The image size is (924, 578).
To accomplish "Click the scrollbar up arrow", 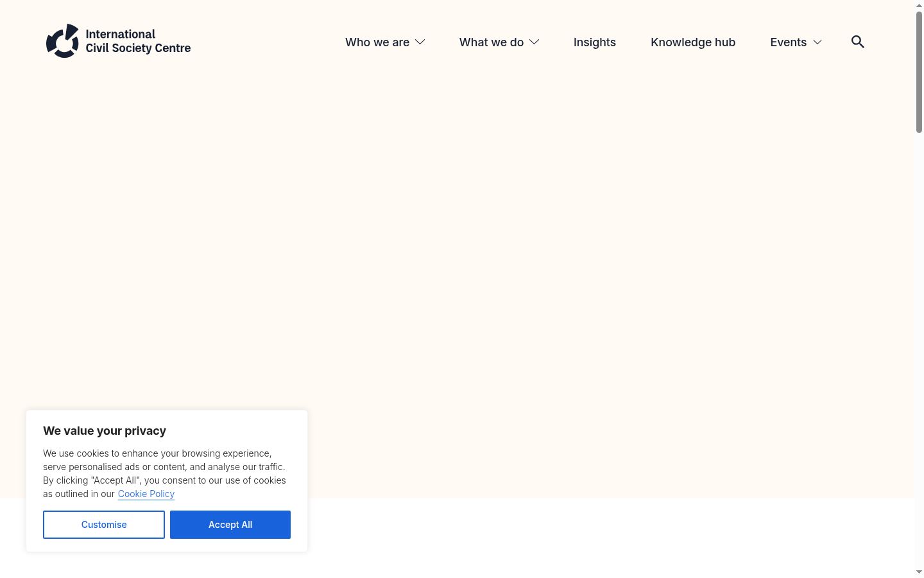I will (x=919, y=5).
